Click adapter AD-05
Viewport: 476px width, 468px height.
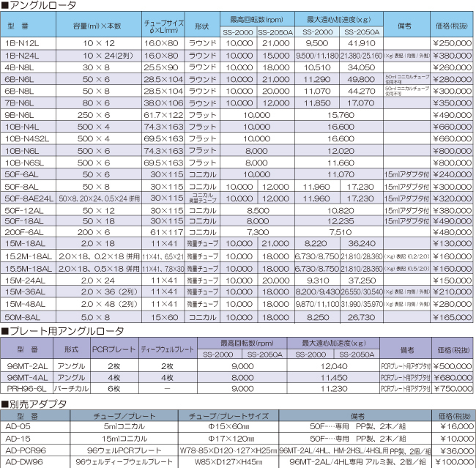(18, 426)
